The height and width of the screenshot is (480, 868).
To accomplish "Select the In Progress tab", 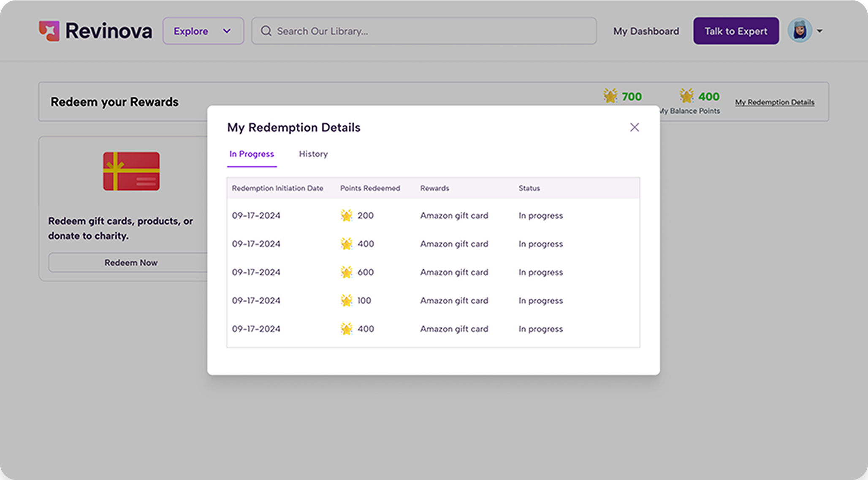I will [252, 154].
